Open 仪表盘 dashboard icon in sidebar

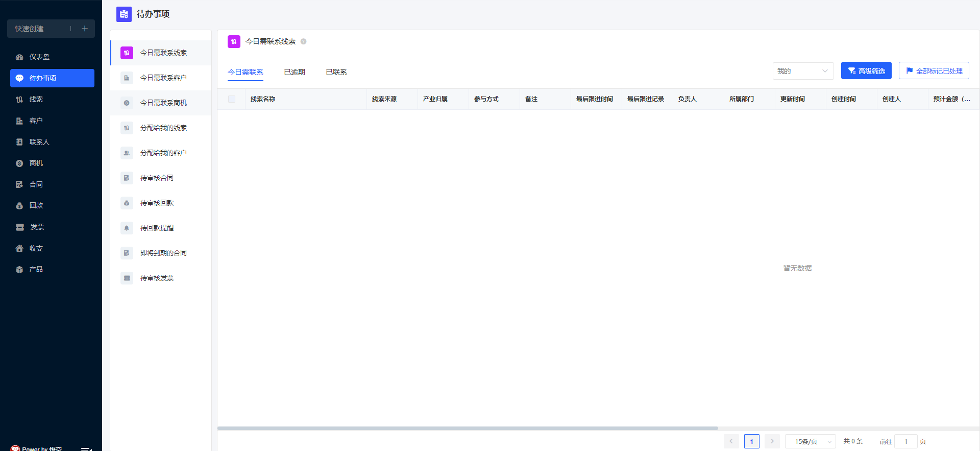point(19,57)
